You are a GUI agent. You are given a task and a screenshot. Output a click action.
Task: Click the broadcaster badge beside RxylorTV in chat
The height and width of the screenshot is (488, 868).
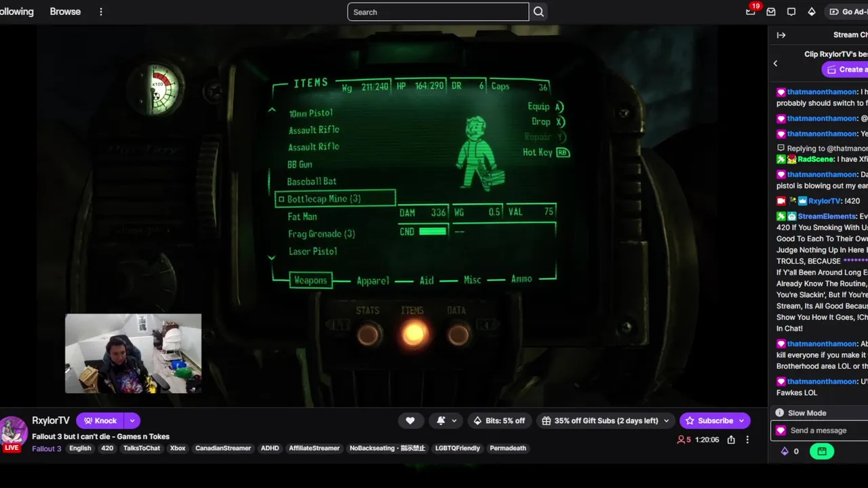pyautogui.click(x=781, y=201)
